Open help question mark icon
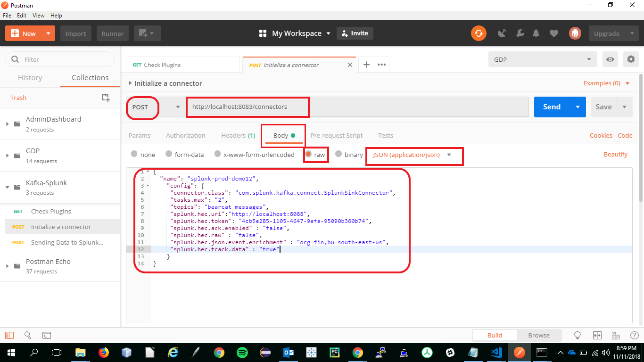644x362 pixels. 634,335
